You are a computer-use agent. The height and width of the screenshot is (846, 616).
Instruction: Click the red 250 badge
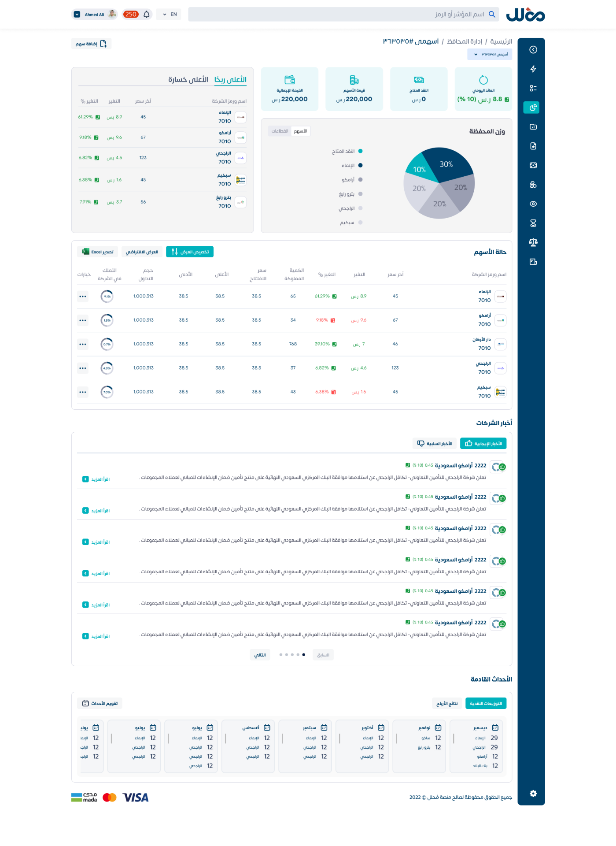point(131,15)
